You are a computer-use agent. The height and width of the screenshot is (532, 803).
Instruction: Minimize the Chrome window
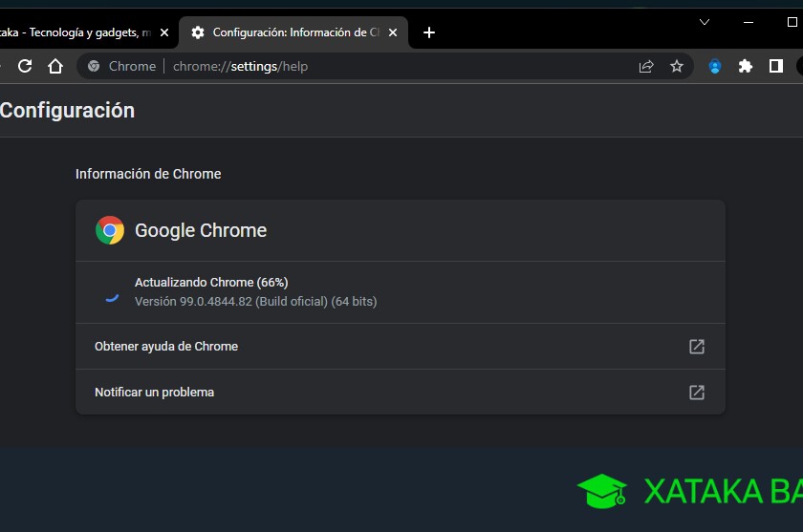[749, 23]
